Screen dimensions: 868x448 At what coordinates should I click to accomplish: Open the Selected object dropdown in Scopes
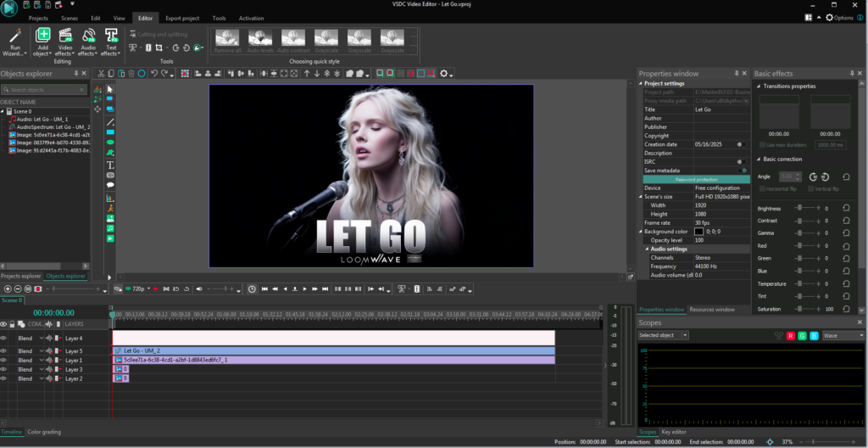pyautogui.click(x=663, y=335)
